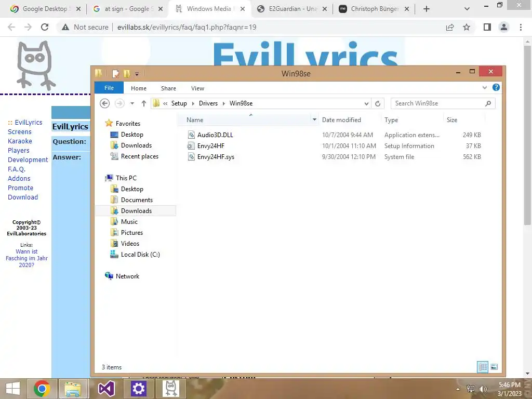Open Chrome tab search chevron
Image resolution: width=532 pixels, height=399 pixels.
(x=467, y=9)
